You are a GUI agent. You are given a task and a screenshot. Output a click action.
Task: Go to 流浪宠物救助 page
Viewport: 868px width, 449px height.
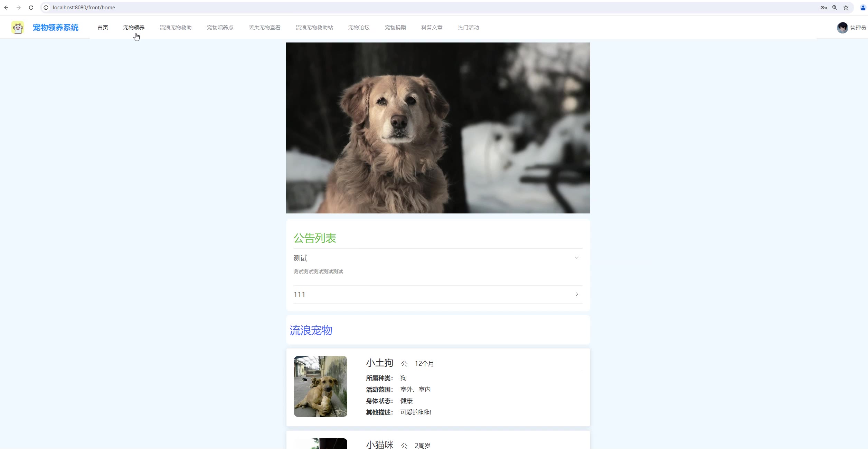point(176,28)
